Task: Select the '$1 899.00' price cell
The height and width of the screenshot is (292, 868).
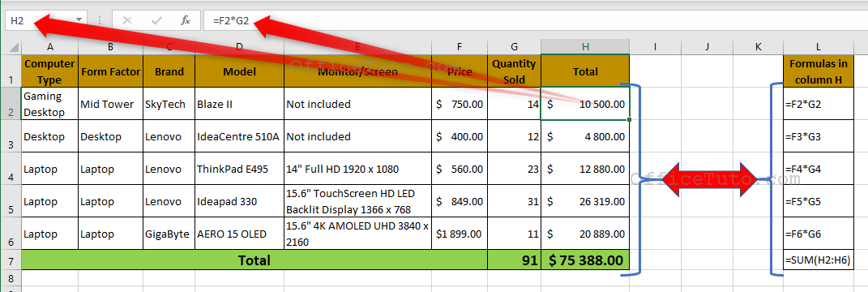Action: point(460,234)
